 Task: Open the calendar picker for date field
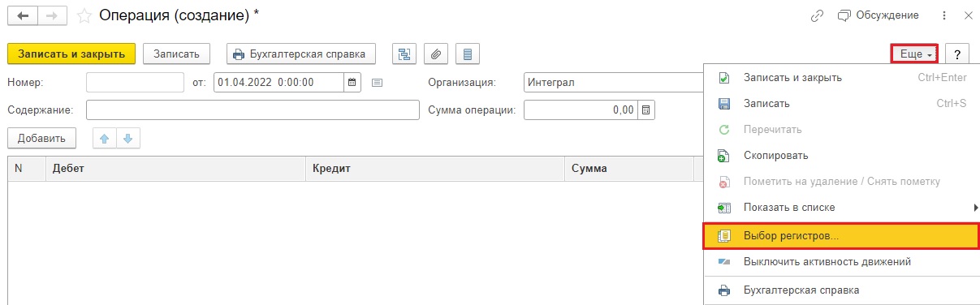click(x=352, y=82)
